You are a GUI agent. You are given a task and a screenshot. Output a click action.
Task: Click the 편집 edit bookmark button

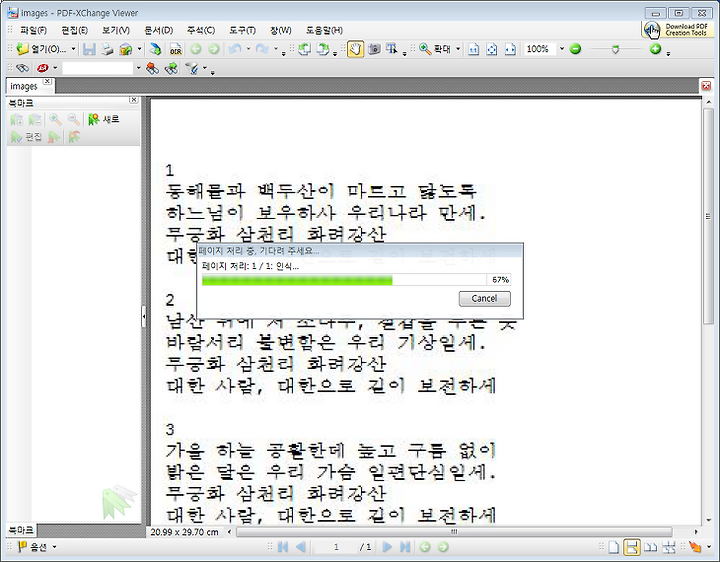(x=27, y=137)
